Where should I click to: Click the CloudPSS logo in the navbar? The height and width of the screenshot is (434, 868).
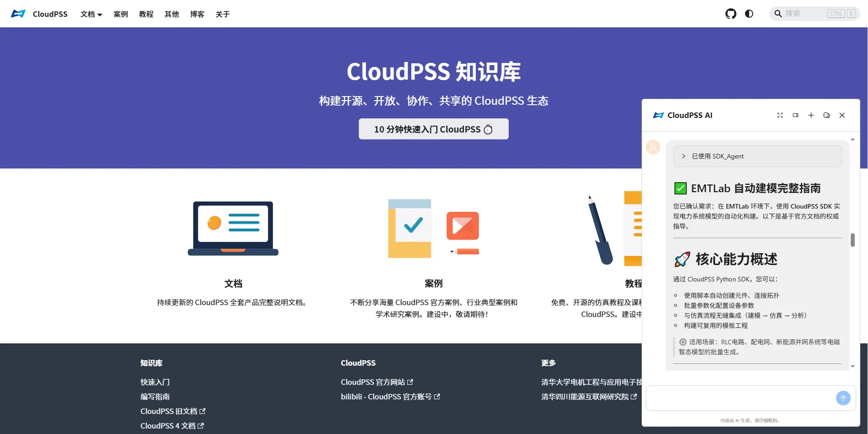[x=18, y=13]
